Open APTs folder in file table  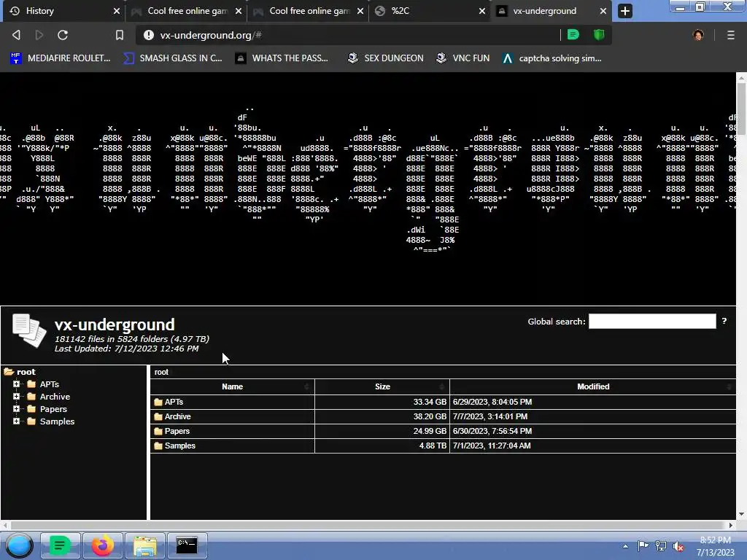coord(174,402)
